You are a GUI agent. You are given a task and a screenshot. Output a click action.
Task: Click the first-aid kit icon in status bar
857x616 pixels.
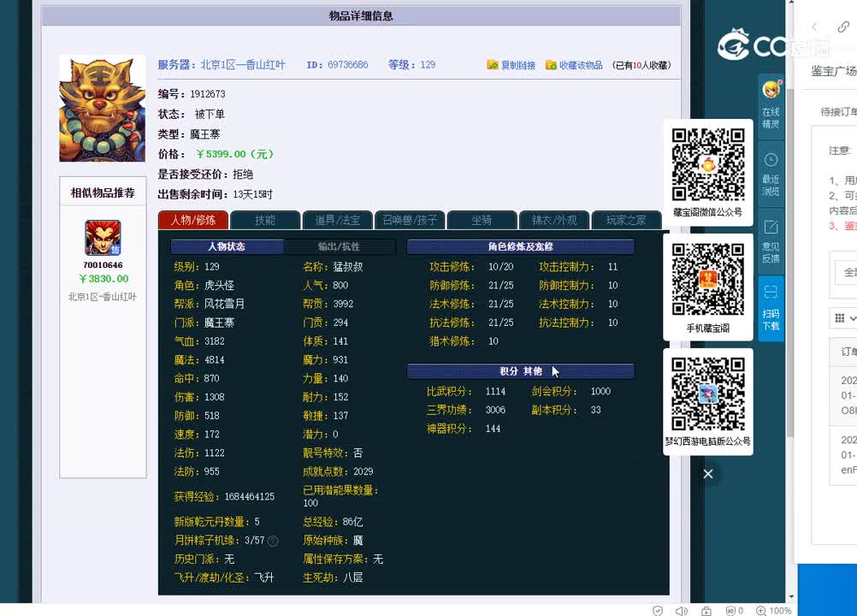(706, 611)
